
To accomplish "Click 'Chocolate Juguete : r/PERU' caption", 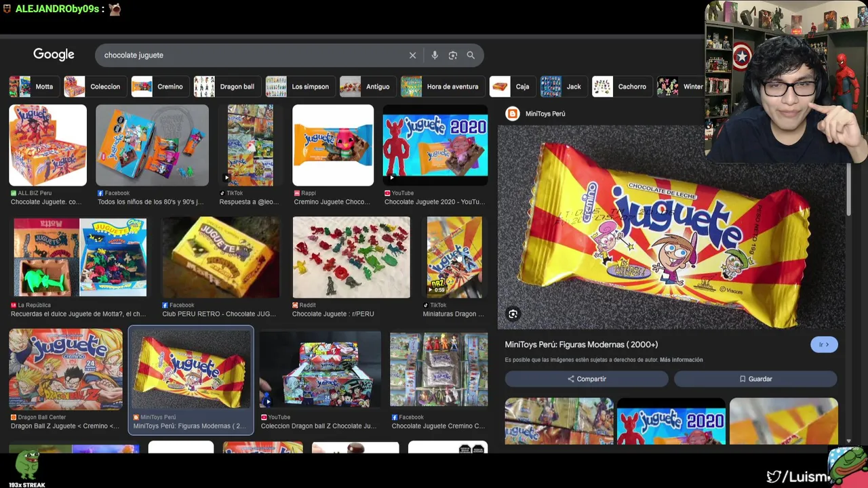I will tap(333, 314).
